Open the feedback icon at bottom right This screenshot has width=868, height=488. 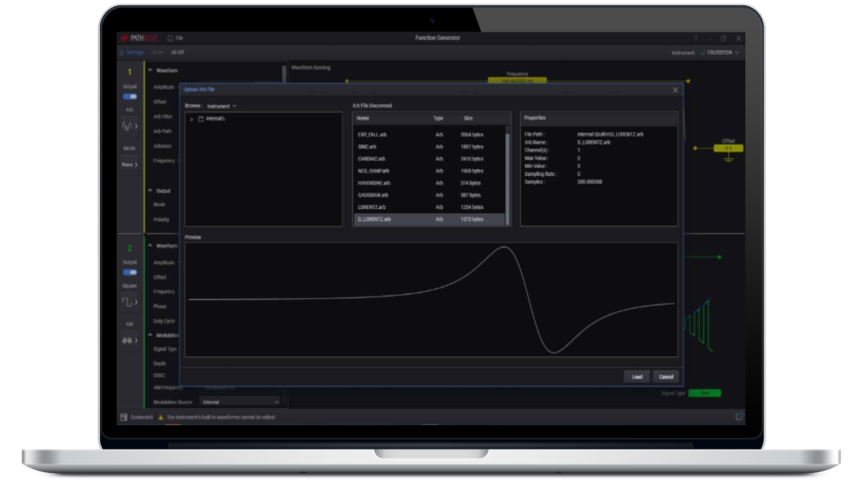[738, 416]
